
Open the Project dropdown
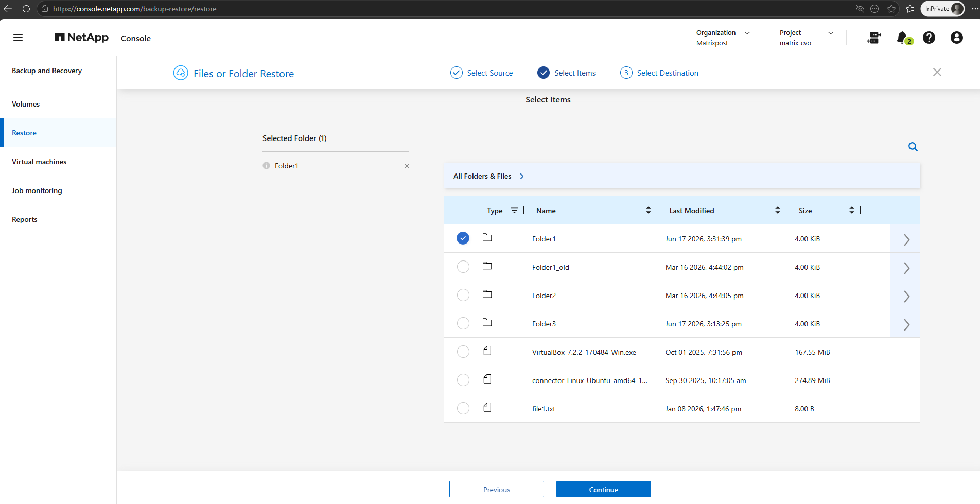[x=806, y=38]
